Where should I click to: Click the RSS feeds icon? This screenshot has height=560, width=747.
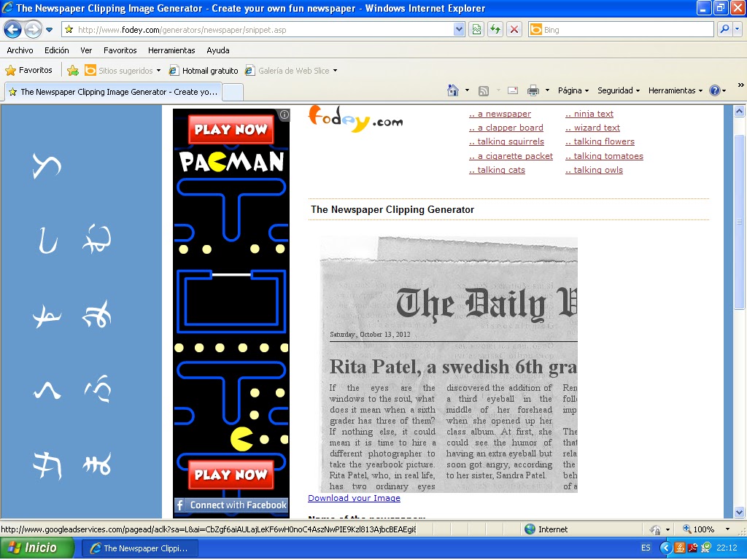point(483,90)
